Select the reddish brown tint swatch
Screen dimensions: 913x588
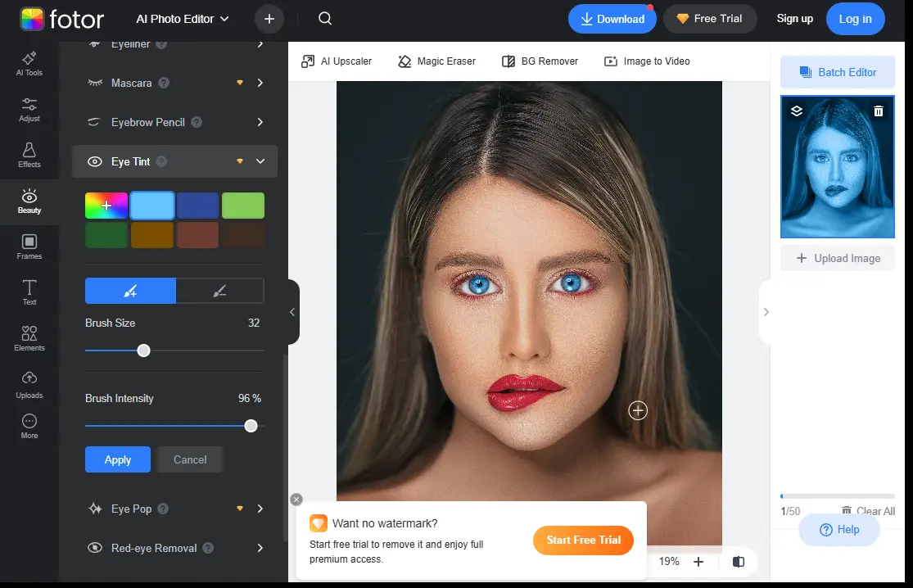coord(197,234)
